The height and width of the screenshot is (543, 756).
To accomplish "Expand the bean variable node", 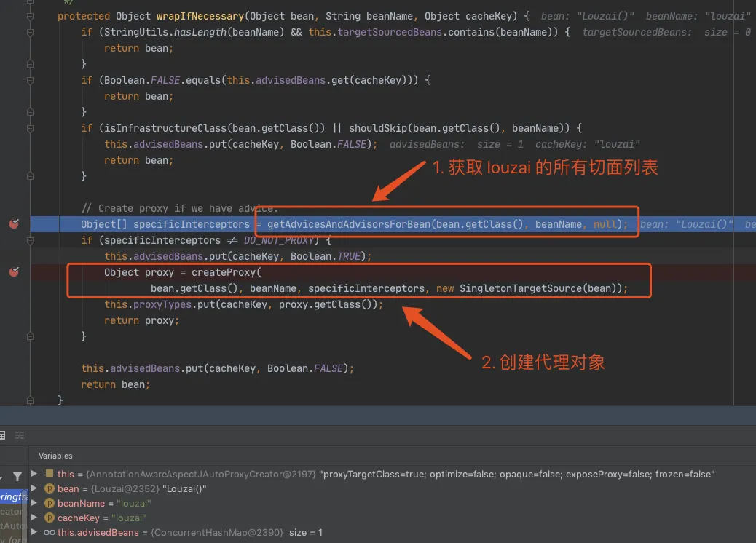I will [34, 488].
